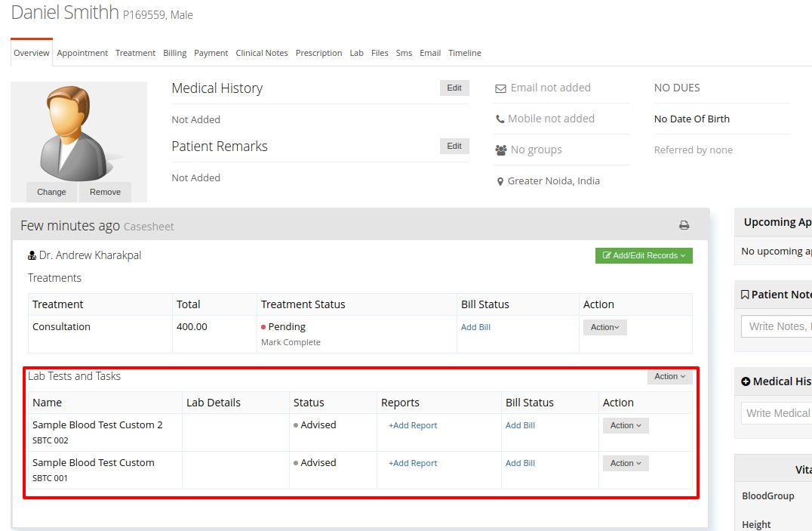The height and width of the screenshot is (531, 812).
Task: Switch to the Prescription tab
Action: (318, 53)
